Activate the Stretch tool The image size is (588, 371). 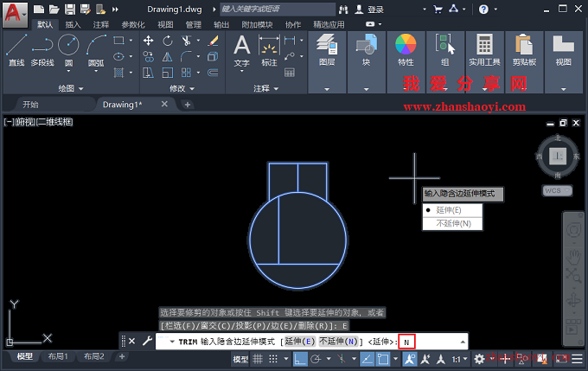(149, 73)
